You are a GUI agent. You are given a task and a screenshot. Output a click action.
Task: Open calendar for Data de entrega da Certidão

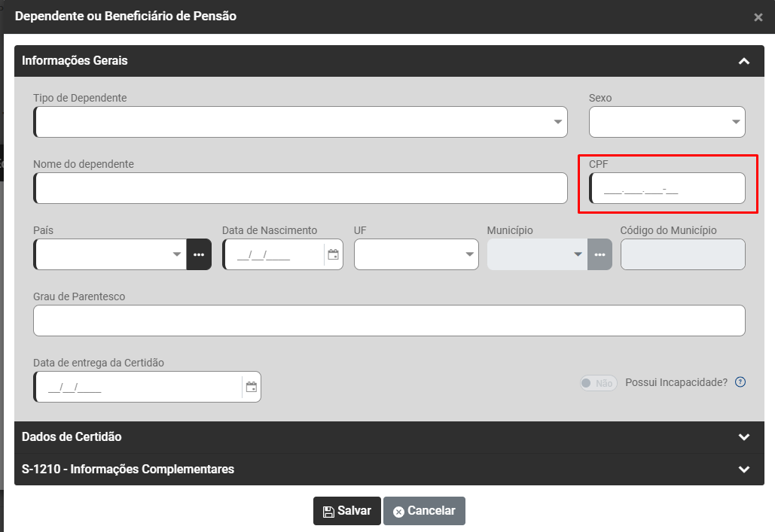click(252, 387)
